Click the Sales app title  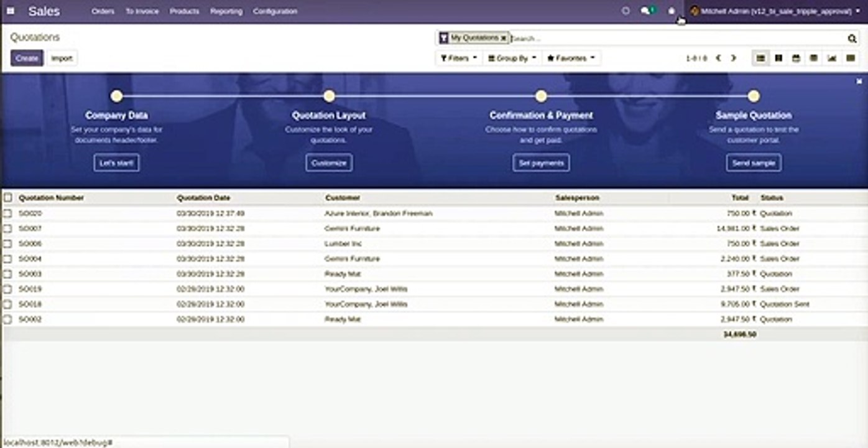pos(44,11)
